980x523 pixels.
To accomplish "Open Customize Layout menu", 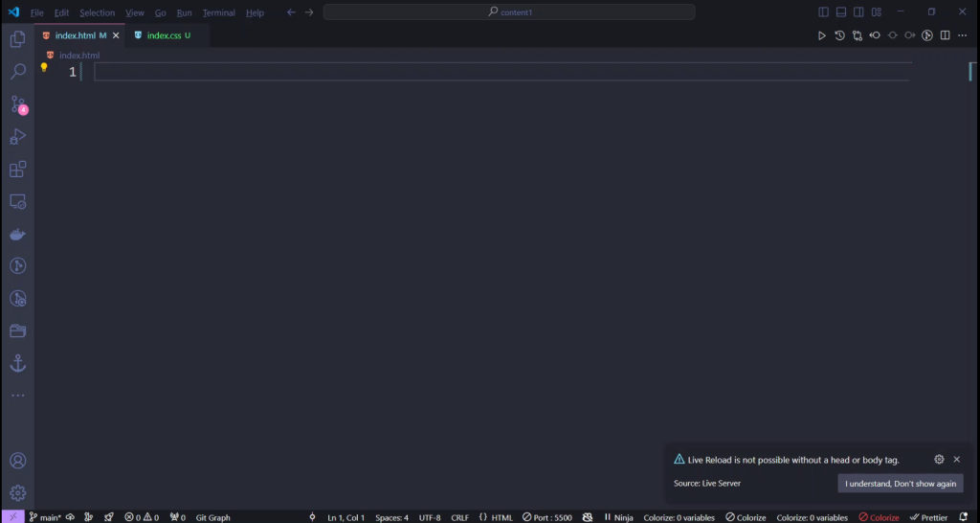I will (x=877, y=11).
